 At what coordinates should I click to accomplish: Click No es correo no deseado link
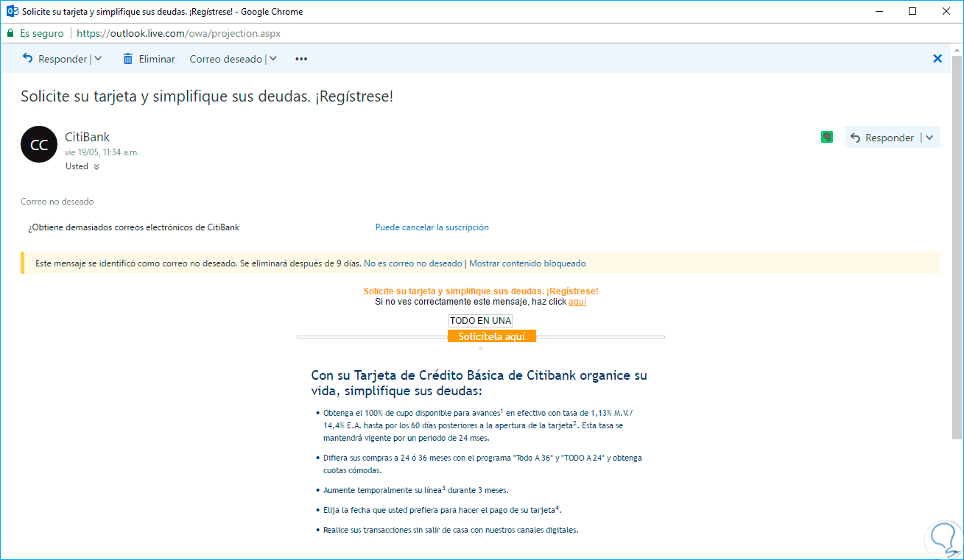coord(413,263)
